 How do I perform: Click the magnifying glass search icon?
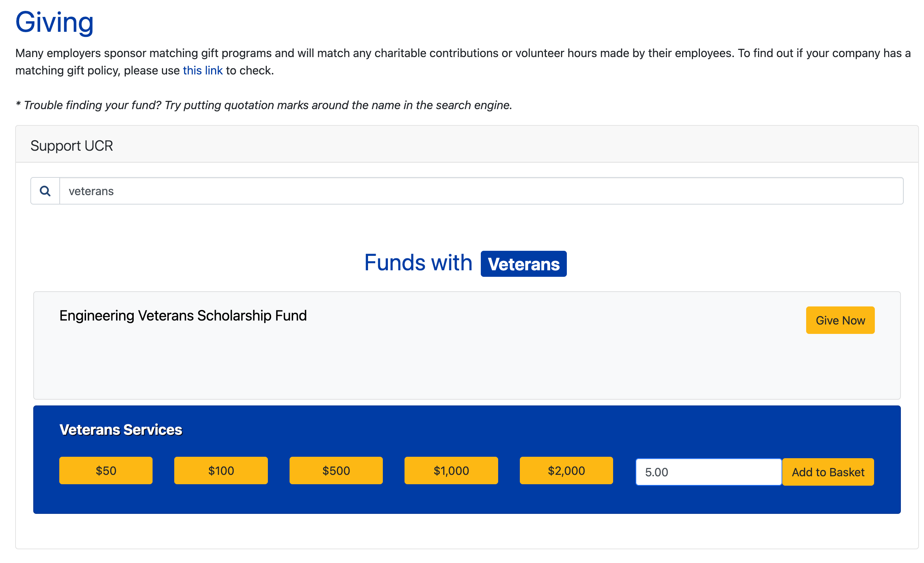[45, 191]
